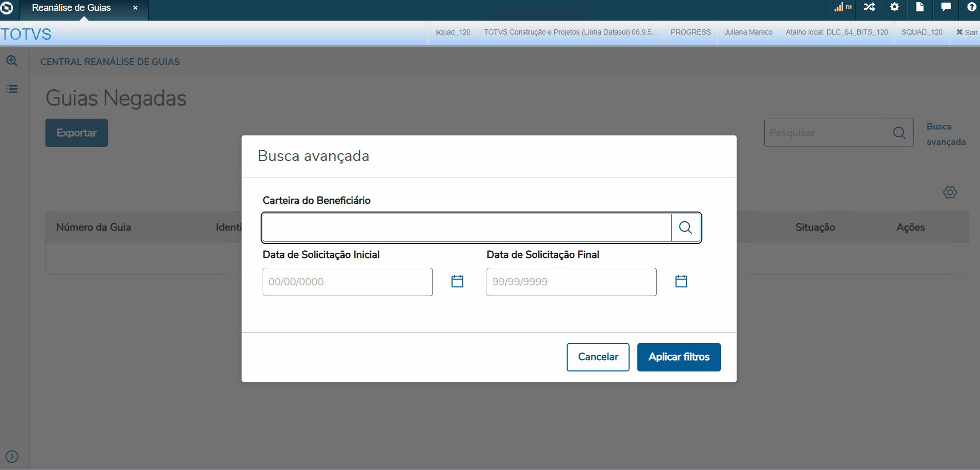
Task: Click Atalho local DLC_64_BITS_120 item
Action: (x=837, y=33)
